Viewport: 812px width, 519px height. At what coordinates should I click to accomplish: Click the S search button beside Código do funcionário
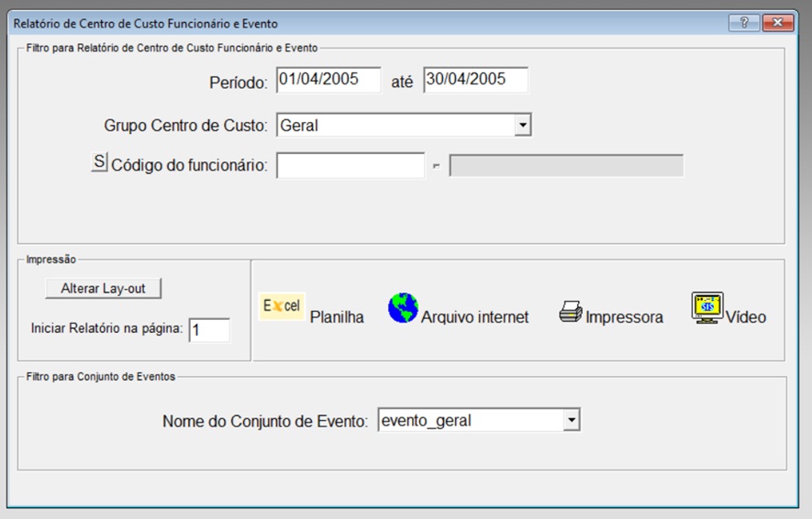point(99,162)
